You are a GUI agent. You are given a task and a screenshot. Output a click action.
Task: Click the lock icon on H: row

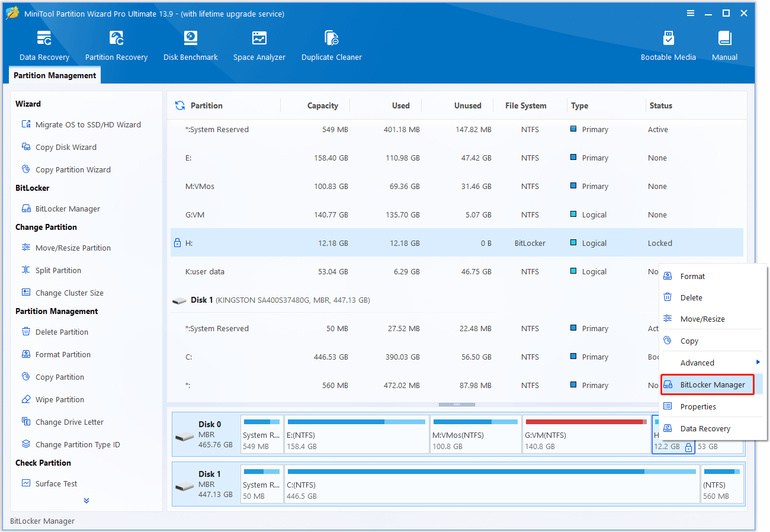[177, 243]
